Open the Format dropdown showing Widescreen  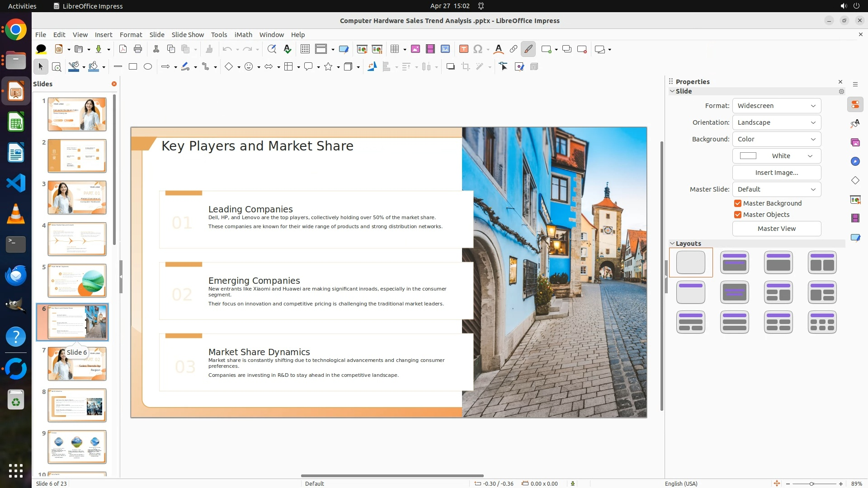776,106
